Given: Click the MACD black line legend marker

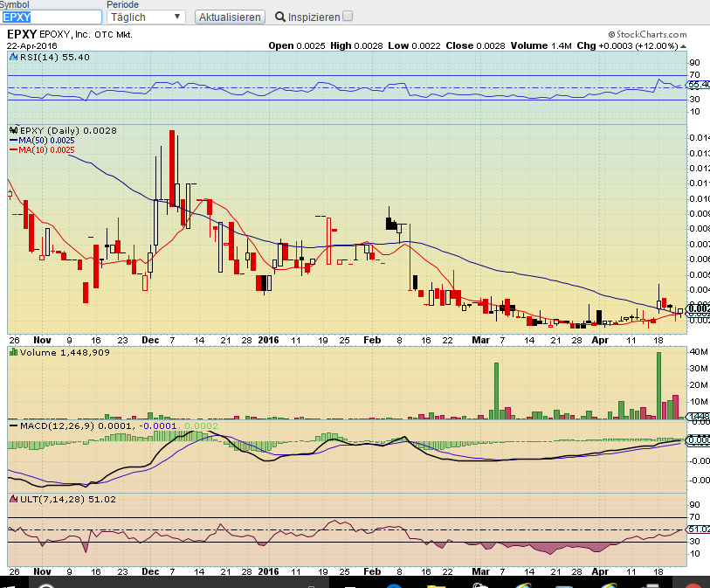Looking at the screenshot, I should click(x=14, y=425).
